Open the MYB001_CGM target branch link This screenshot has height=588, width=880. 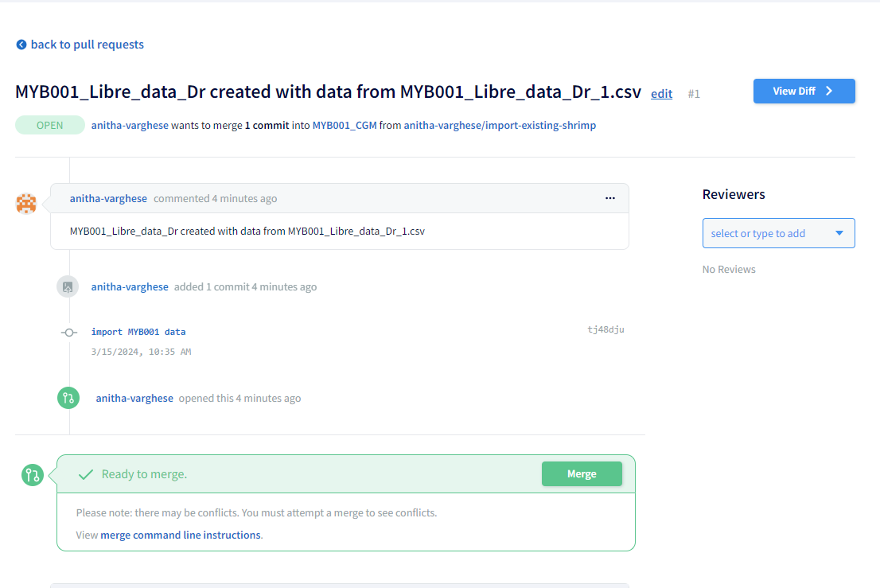(x=344, y=126)
